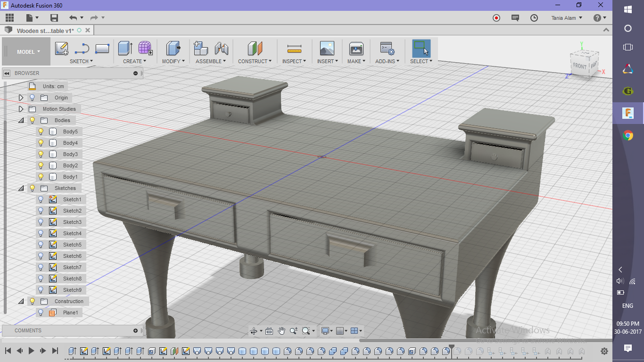Open the Tania Alam account dropdown

[567, 18]
